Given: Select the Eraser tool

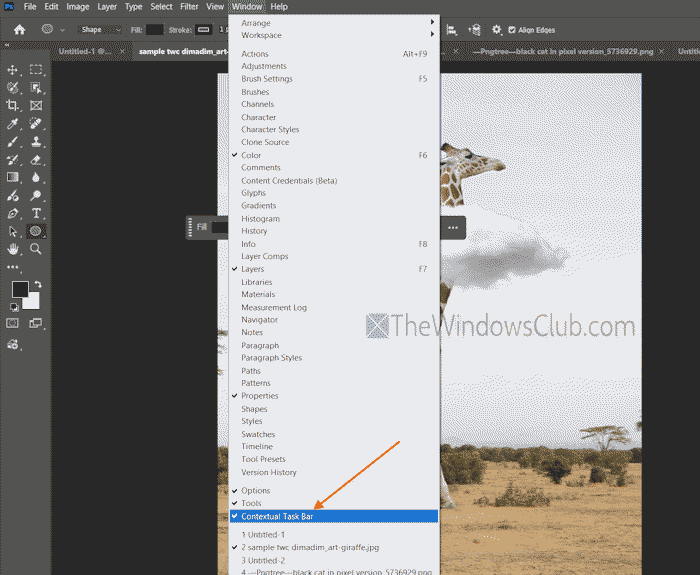Looking at the screenshot, I should 36,160.
